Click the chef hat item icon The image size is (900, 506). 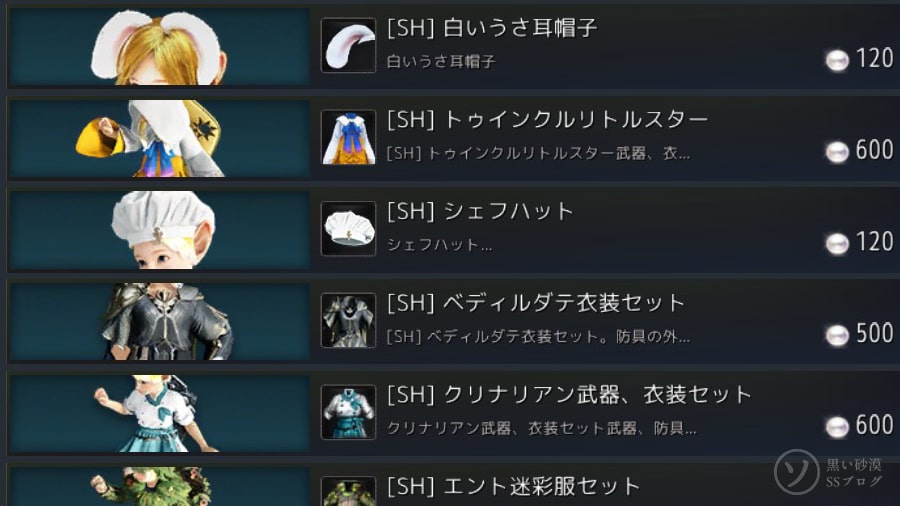tap(348, 228)
